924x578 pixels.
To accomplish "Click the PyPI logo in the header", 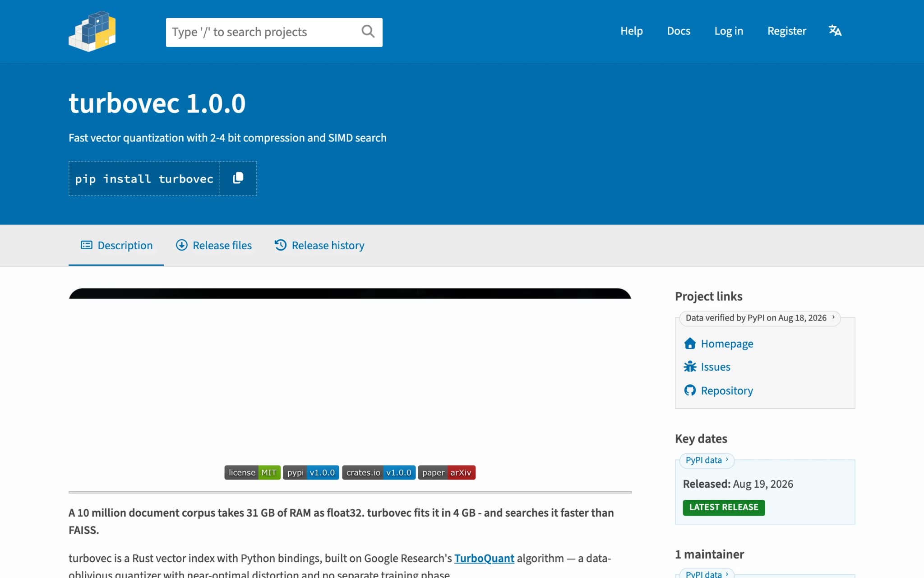I will tap(92, 31).
